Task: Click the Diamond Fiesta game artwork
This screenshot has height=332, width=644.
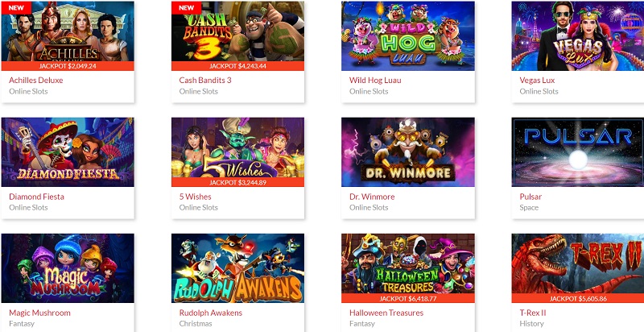Action: point(68,152)
